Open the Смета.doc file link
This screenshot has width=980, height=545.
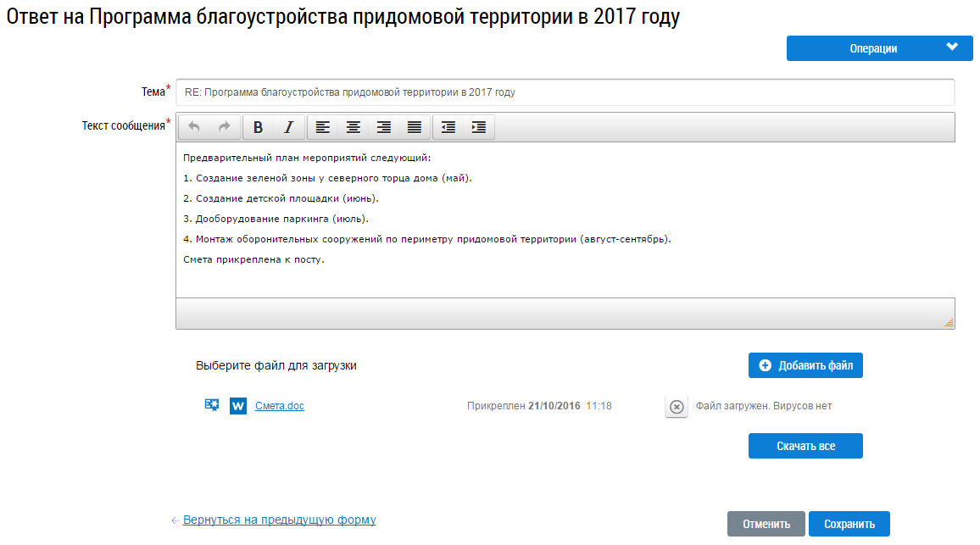tap(279, 406)
